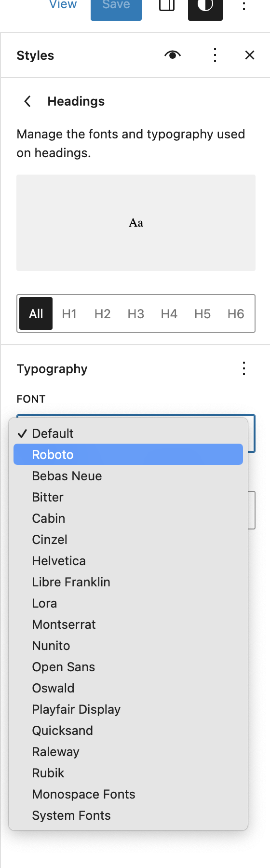Select the H1 heading level

(69, 314)
